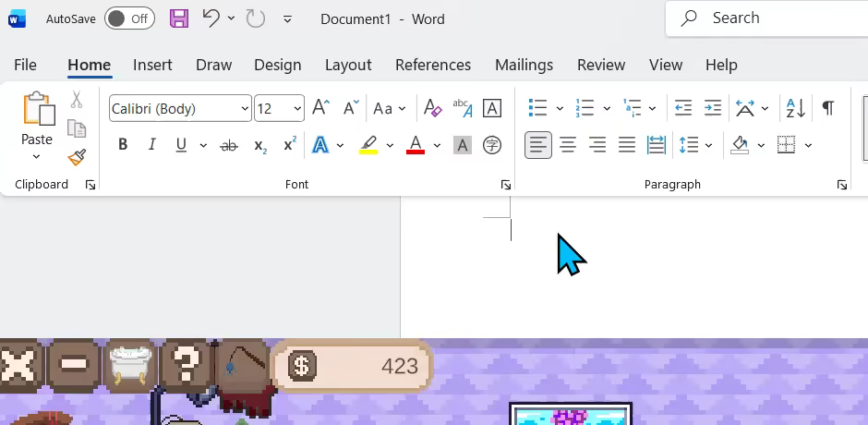Open the File menu
This screenshot has width=868, height=425.
pos(25,65)
